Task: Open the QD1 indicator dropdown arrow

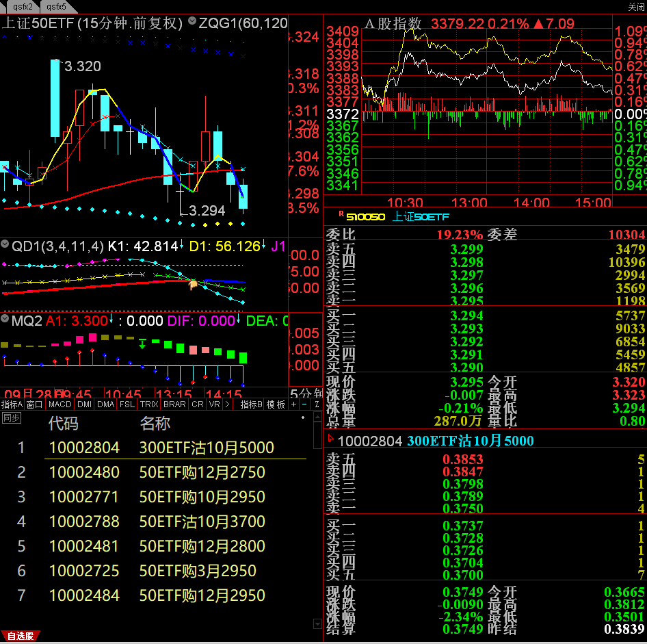Action: click(5, 244)
